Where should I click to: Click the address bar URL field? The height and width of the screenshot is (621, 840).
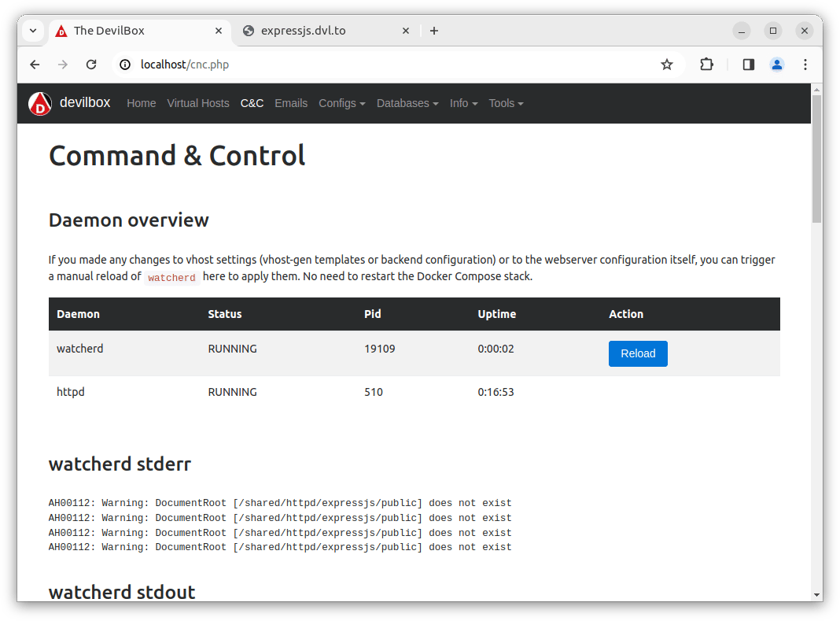pyautogui.click(x=393, y=65)
